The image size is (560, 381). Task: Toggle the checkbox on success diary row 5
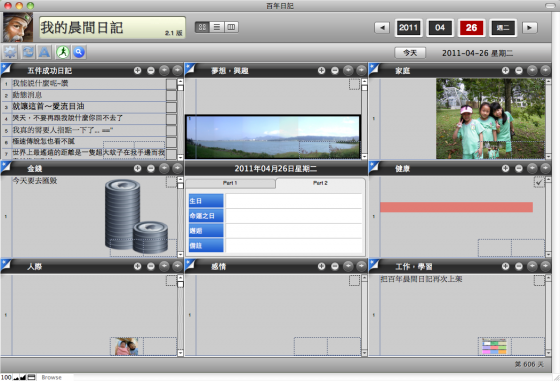(x=171, y=130)
